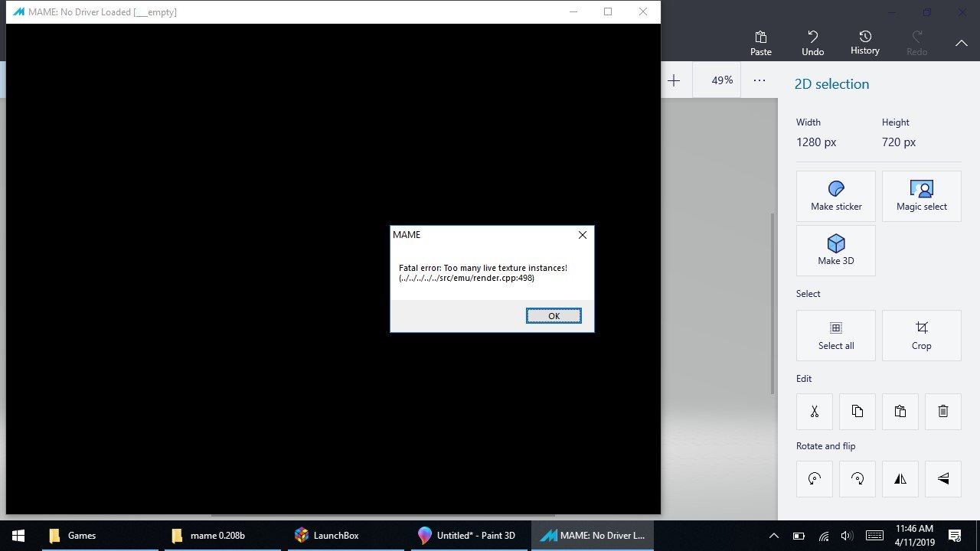Click the touch keyboard tray icon
Image resolution: width=980 pixels, height=551 pixels.
pos(874,536)
